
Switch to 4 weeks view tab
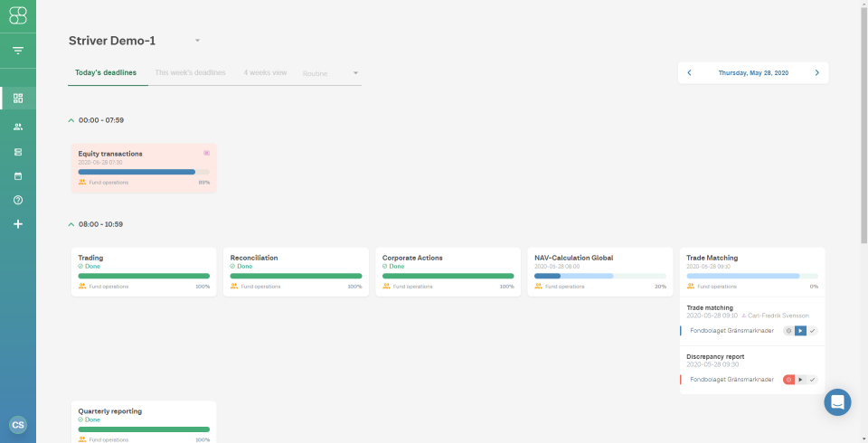coord(265,72)
